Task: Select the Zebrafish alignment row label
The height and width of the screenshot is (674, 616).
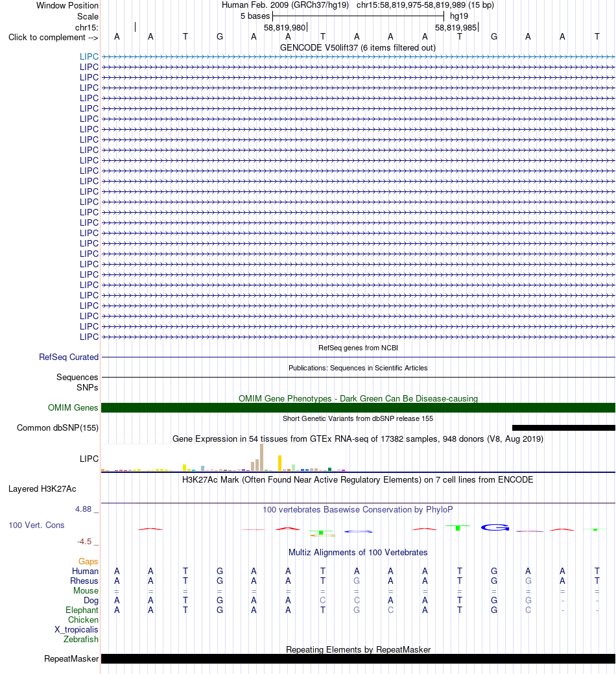Action: click(x=81, y=639)
